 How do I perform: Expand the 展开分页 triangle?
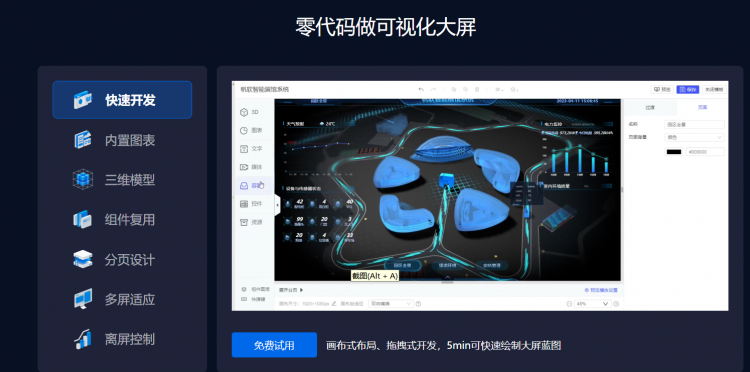click(302, 290)
